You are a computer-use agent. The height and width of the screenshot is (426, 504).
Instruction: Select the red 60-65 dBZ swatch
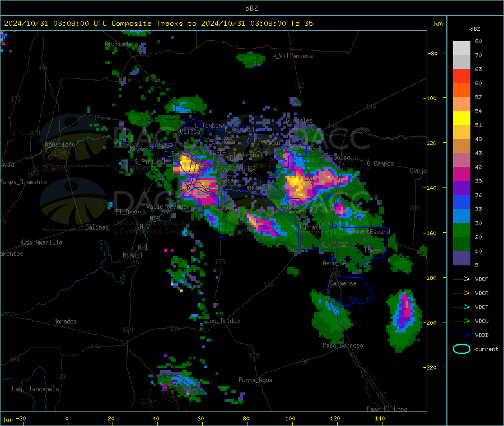(461, 76)
